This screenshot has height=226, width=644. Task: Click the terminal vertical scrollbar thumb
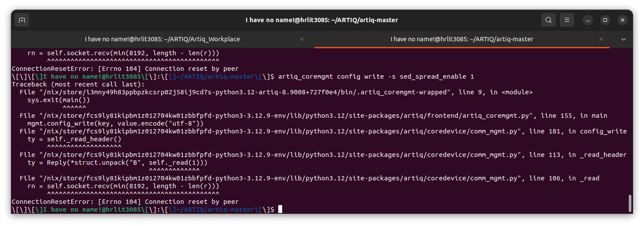pyautogui.click(x=630, y=203)
